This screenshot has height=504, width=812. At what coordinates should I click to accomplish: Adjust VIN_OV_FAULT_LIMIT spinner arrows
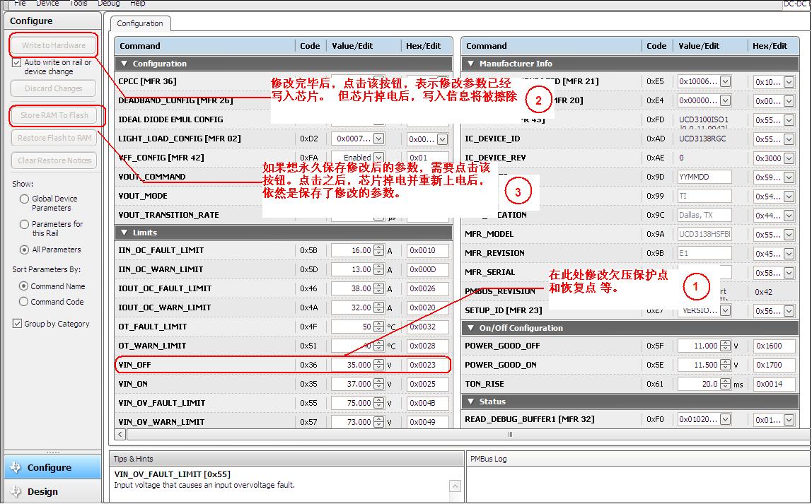pyautogui.click(x=379, y=403)
